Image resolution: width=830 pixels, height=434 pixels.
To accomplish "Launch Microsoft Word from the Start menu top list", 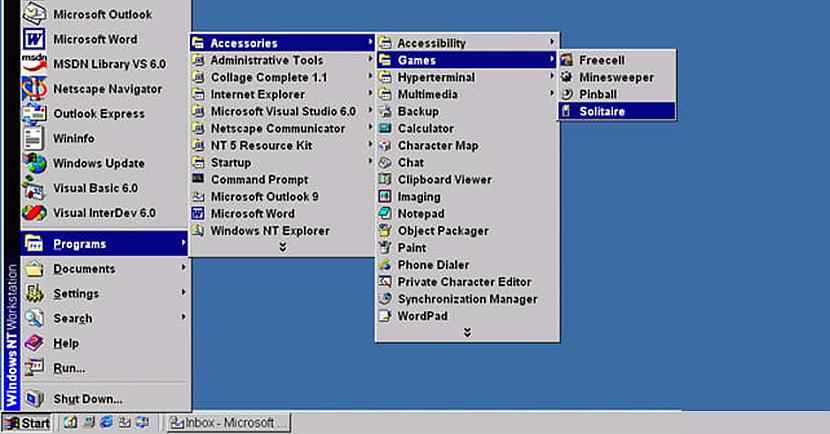I will (x=105, y=39).
